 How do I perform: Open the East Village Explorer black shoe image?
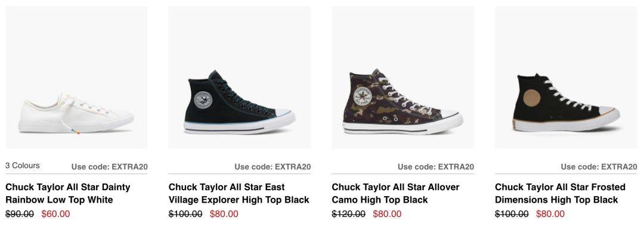coord(240,77)
